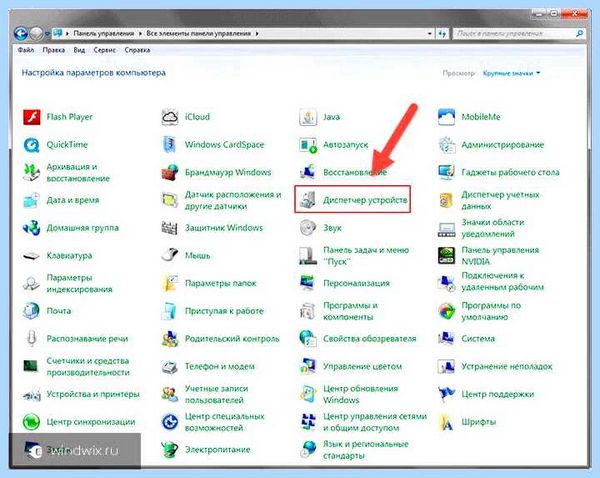
Task: Open the Домашняя группа icon
Action: (32, 228)
